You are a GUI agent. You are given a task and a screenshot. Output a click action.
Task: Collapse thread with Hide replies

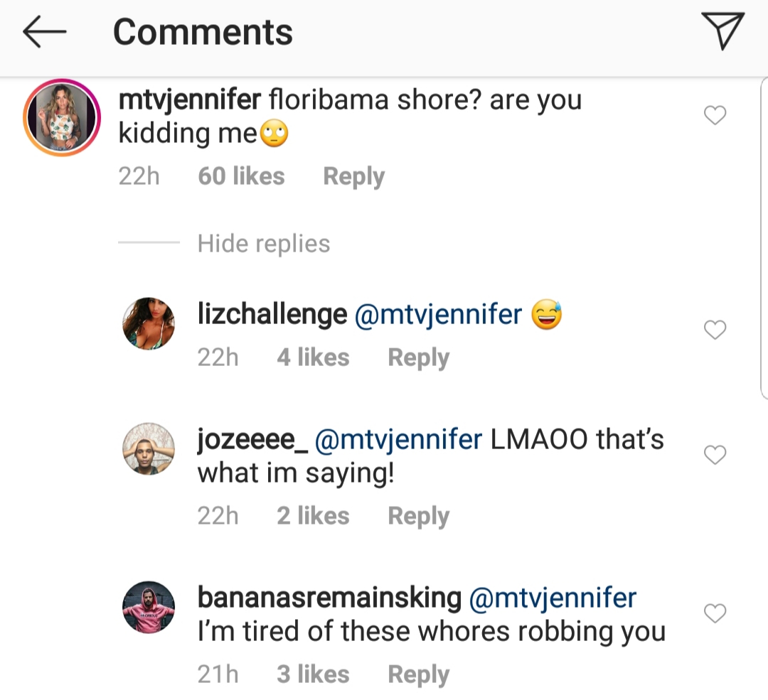tap(264, 244)
